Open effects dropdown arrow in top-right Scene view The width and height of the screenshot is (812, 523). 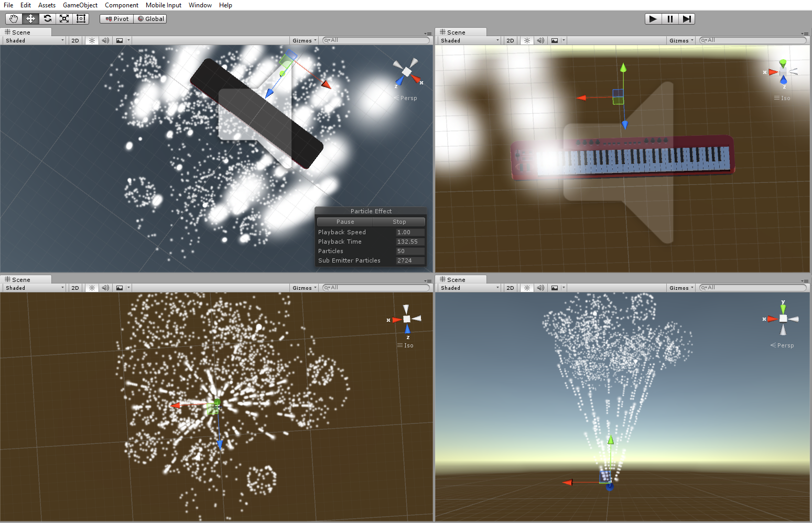[x=564, y=40]
